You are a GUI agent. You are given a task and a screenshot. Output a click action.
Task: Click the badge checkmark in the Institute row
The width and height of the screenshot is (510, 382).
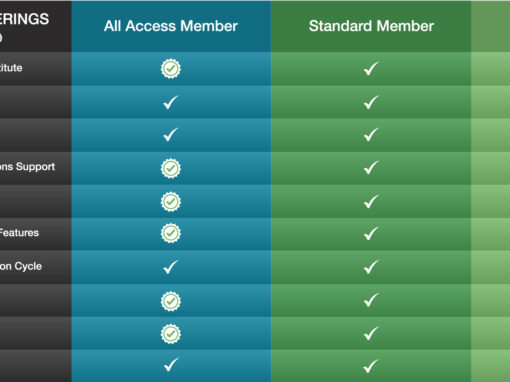pyautogui.click(x=171, y=69)
